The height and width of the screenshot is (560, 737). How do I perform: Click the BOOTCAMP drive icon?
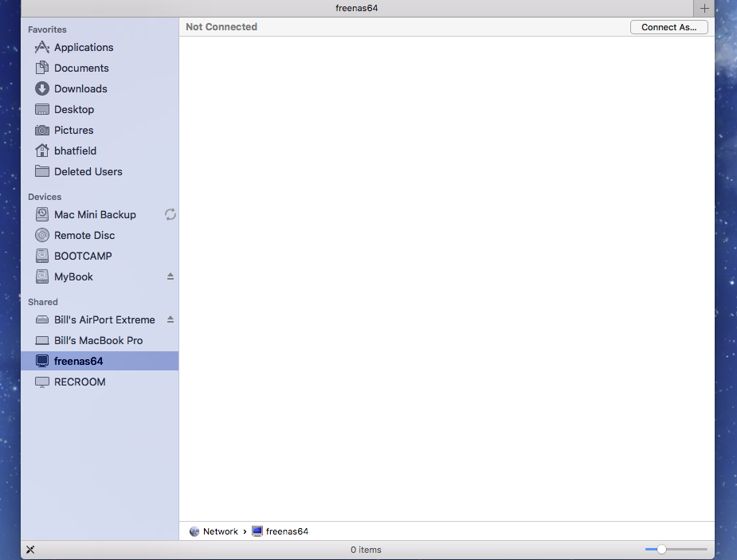coord(42,256)
